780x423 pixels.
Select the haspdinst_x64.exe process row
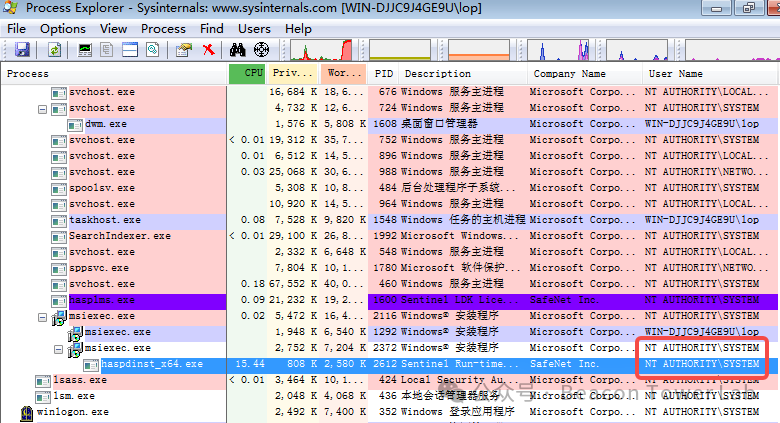click(390, 365)
